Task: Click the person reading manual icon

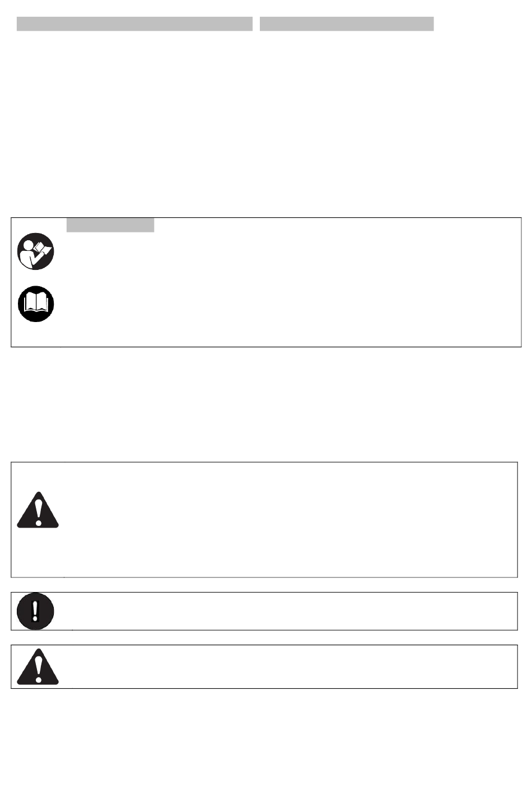Action: tap(36, 251)
